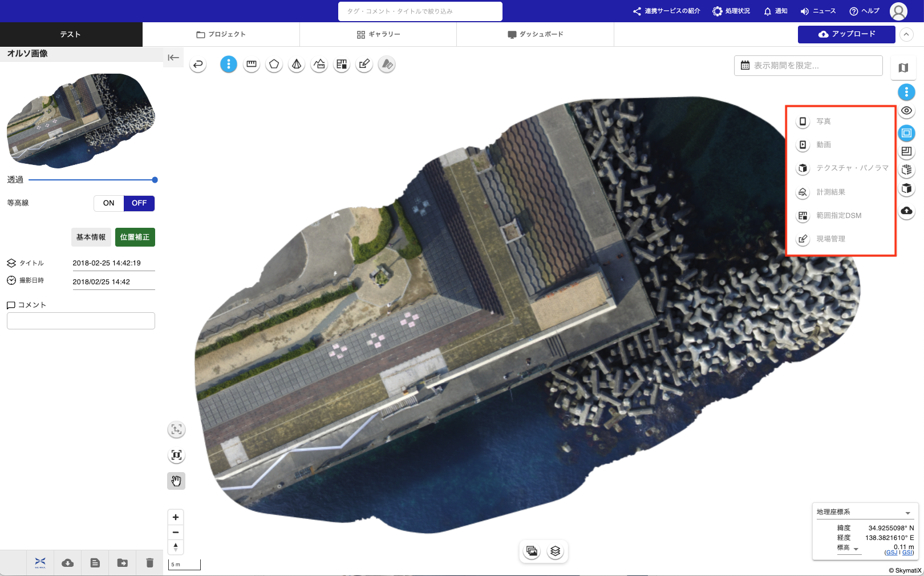Click the green 位置補正 button
This screenshot has height=576, width=924.
135,237
